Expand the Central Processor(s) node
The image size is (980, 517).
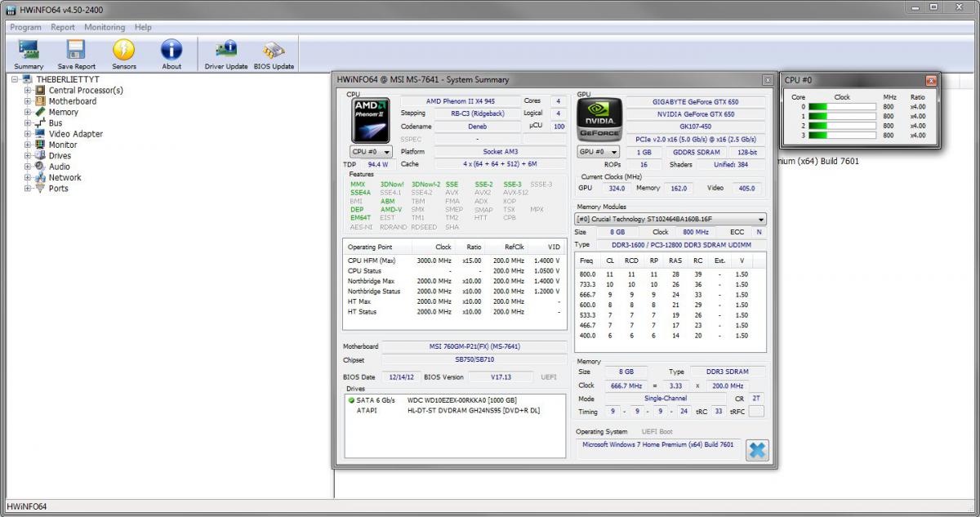(28, 90)
